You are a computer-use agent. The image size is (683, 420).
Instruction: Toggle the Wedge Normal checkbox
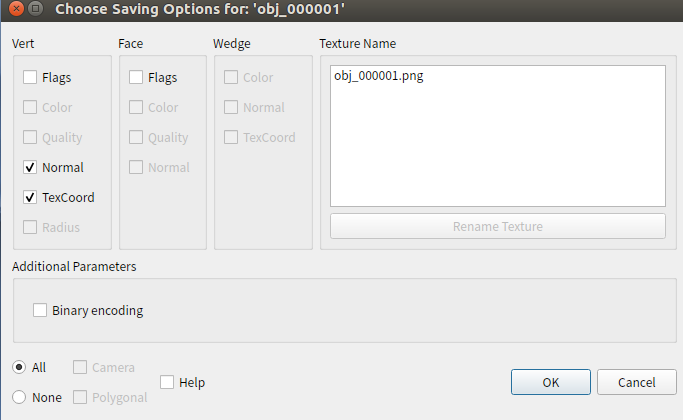click(x=231, y=107)
